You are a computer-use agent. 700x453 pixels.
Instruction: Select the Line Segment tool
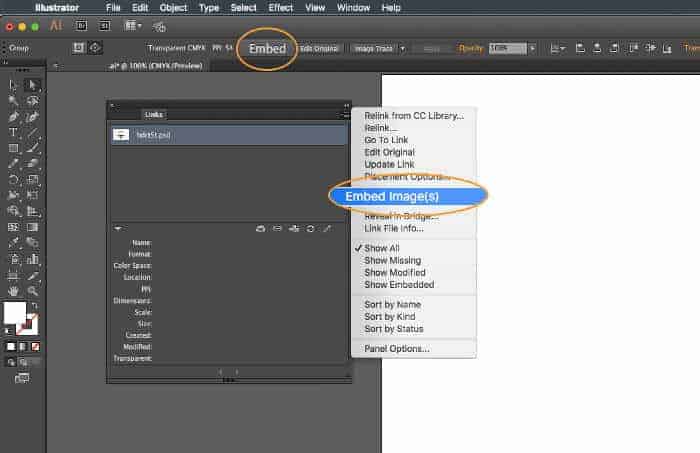click(32, 133)
